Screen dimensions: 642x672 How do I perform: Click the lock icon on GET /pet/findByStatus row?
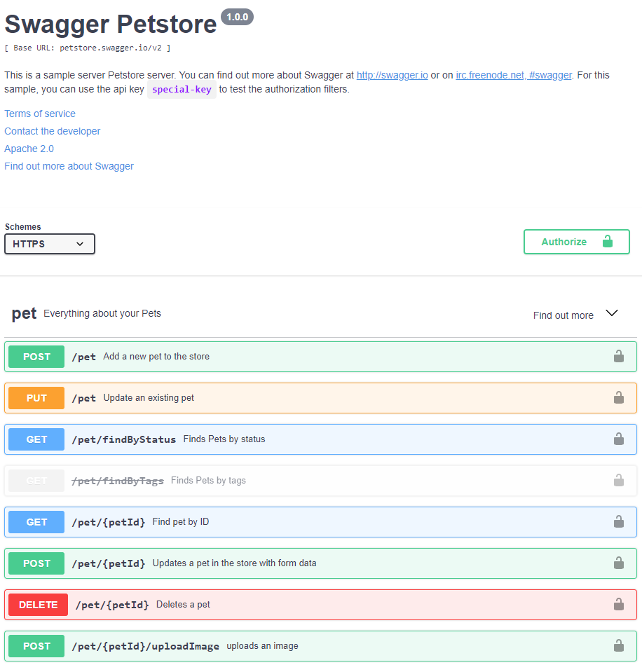pos(618,439)
